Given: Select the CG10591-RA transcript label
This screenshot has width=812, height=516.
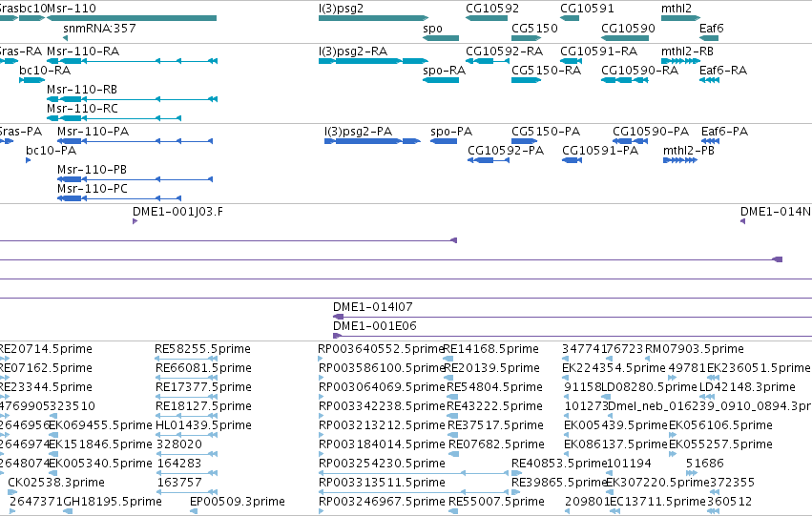Looking at the screenshot, I should coord(598,52).
